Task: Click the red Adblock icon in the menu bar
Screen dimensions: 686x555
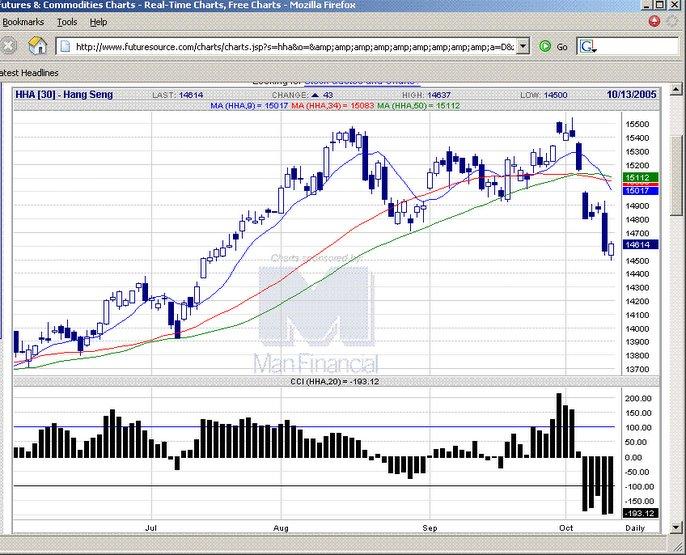Action: coord(654,21)
